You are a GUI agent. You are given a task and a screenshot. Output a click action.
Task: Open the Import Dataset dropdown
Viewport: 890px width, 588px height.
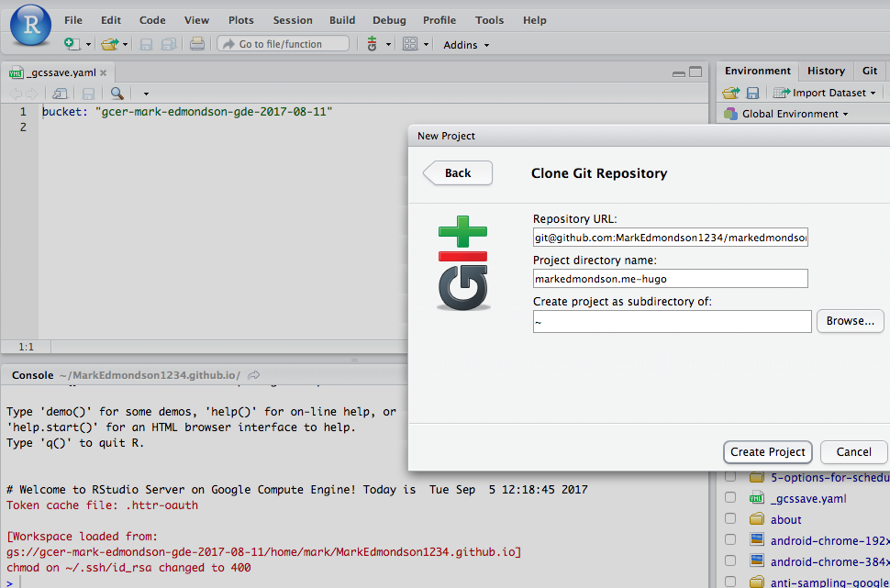tap(824, 93)
